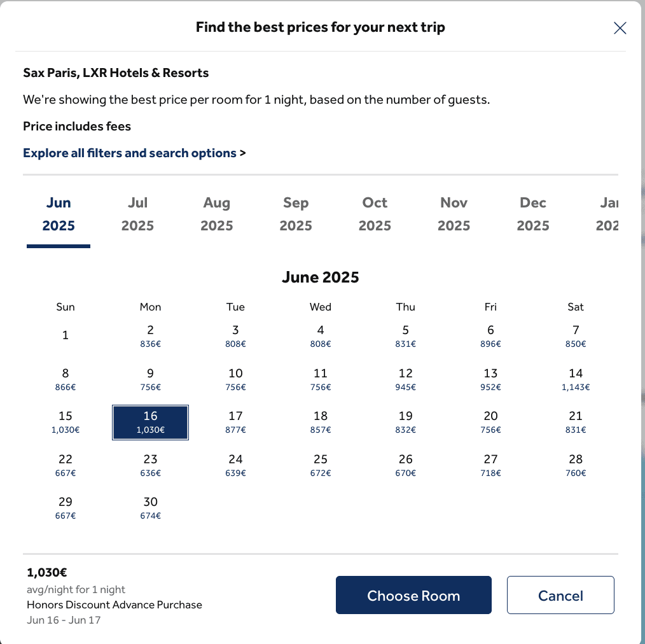Switch to the Aug 2025 tab
The height and width of the screenshot is (644, 645).
coord(216,213)
